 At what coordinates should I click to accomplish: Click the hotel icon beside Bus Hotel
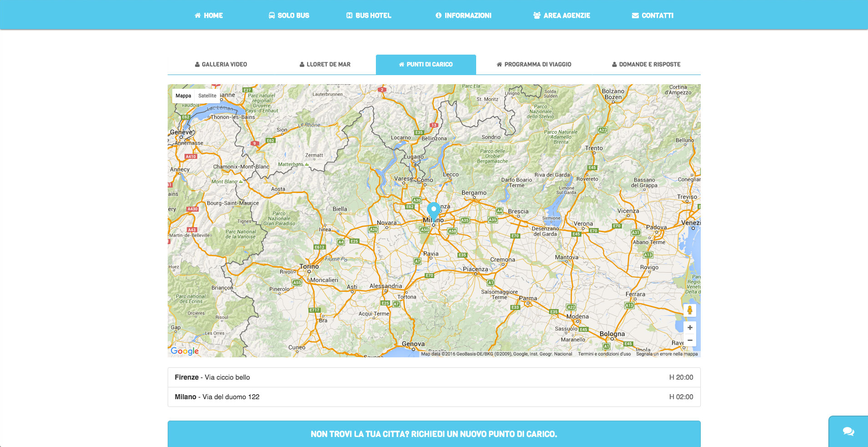349,15
